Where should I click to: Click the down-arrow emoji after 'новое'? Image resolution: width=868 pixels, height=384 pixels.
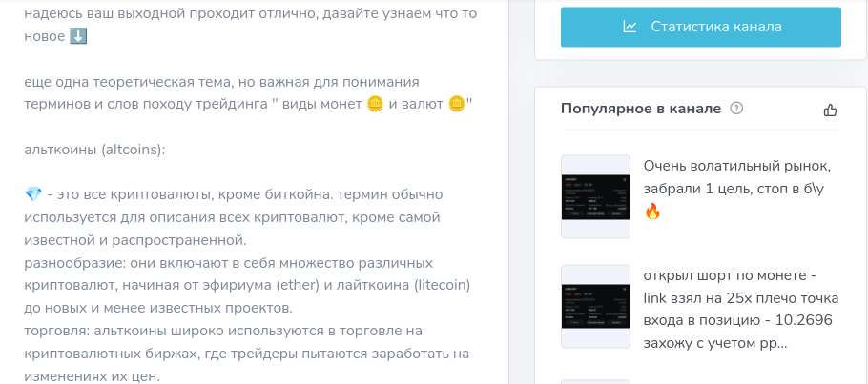point(78,36)
